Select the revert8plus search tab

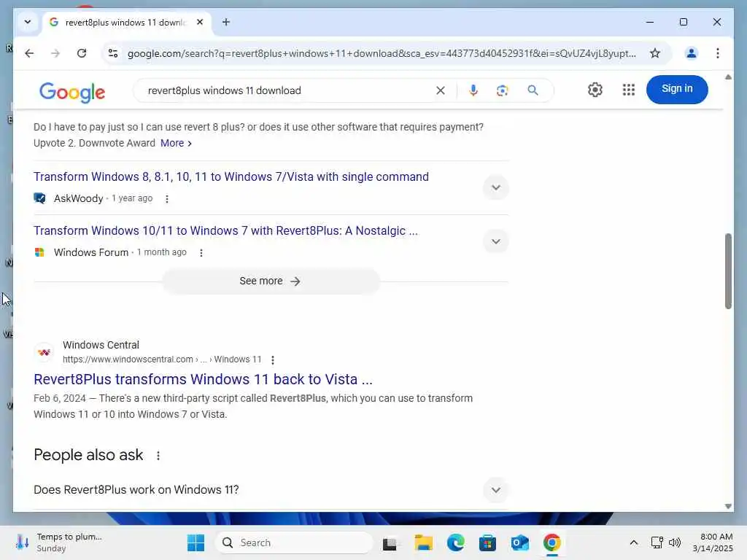(x=125, y=23)
